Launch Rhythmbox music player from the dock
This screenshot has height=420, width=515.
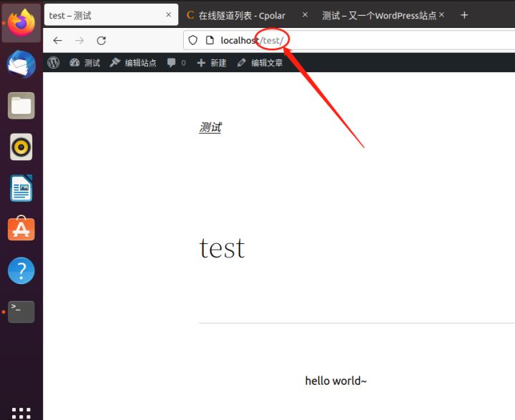coord(21,147)
